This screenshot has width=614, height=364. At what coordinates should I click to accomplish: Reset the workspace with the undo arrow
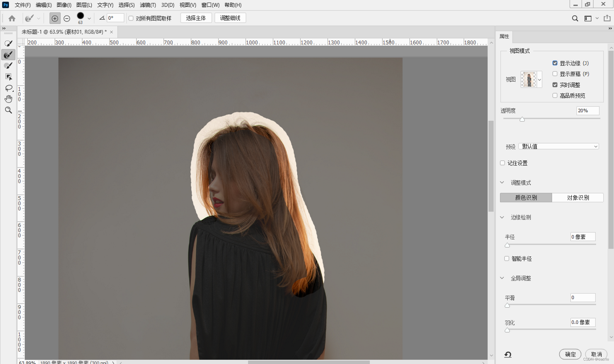[x=508, y=354]
